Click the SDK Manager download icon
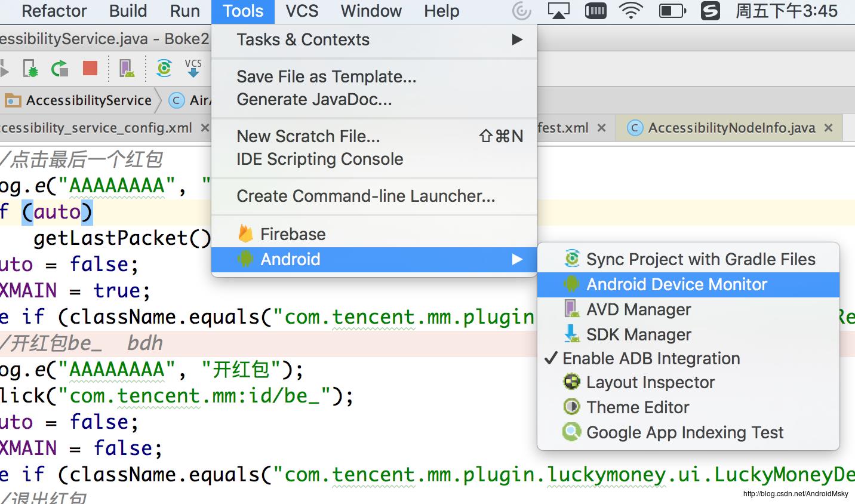 pyautogui.click(x=572, y=333)
